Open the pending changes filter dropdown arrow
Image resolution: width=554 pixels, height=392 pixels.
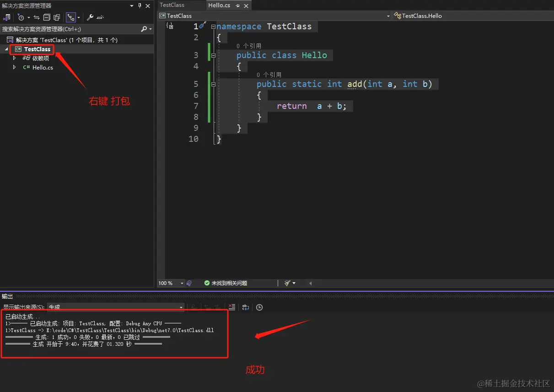[x=28, y=17]
